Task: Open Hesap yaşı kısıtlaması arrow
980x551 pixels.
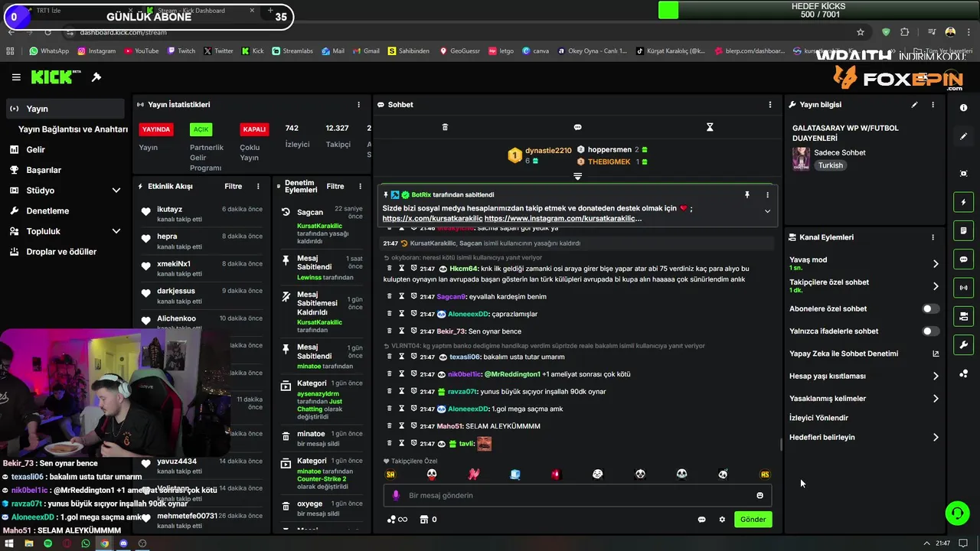Action: (936, 377)
